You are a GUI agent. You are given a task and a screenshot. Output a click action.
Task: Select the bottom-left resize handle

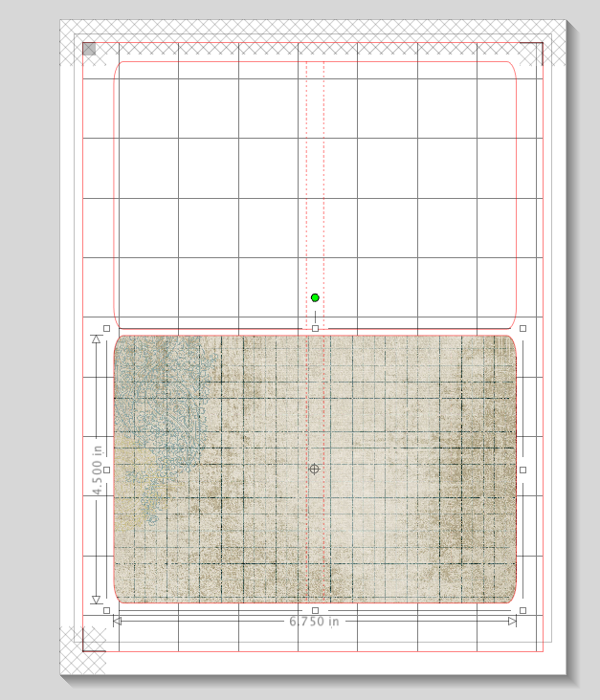coord(107,610)
